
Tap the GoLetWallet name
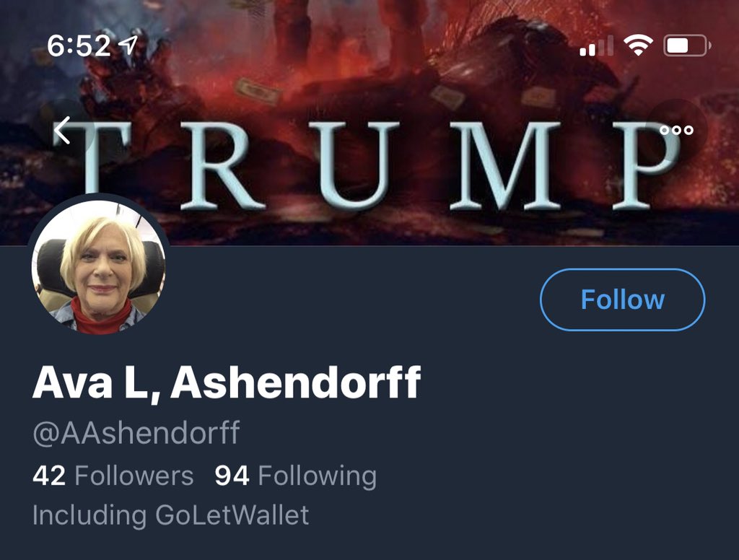232,515
